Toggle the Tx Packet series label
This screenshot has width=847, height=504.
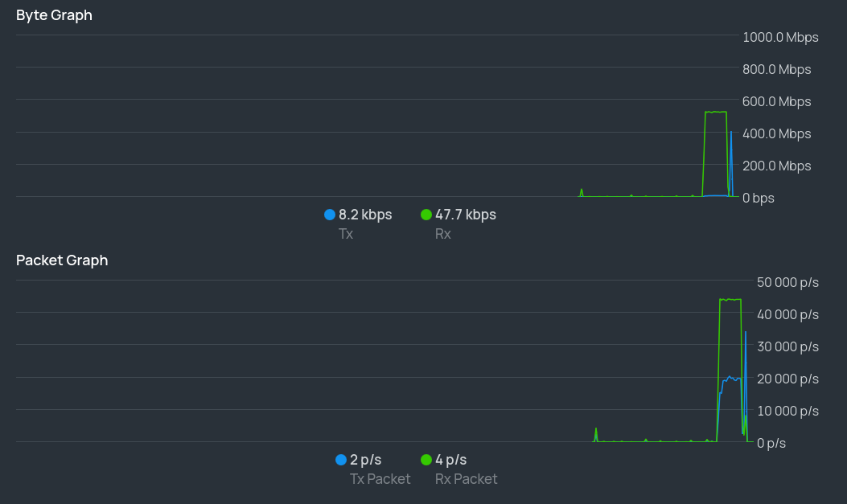tap(380, 479)
